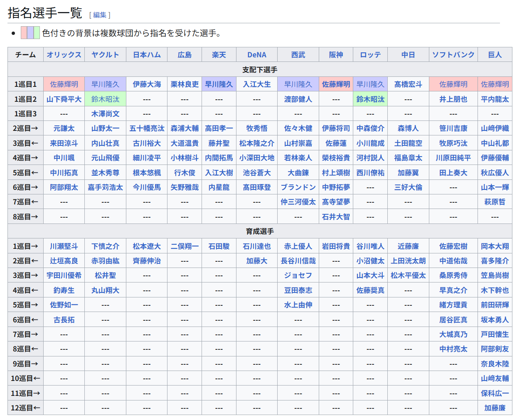This screenshot has height=420, width=517.
Task: Open the ブランドン link in 西武 column
Action: point(298,187)
